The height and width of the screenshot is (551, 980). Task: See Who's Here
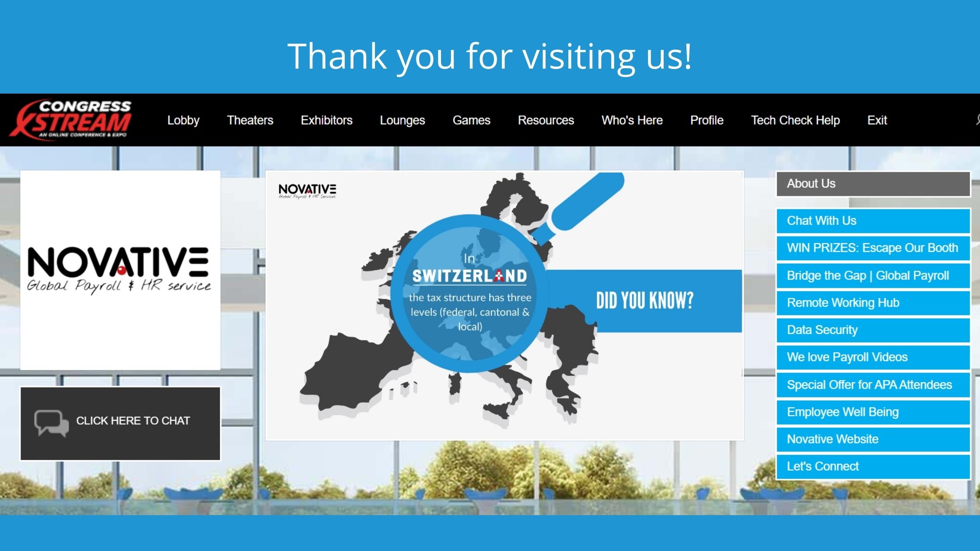(632, 120)
